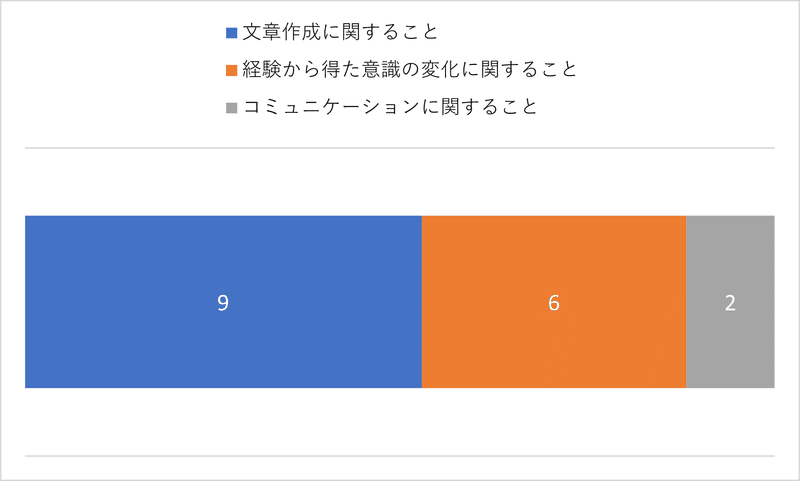Select the data label 2

coord(730,302)
